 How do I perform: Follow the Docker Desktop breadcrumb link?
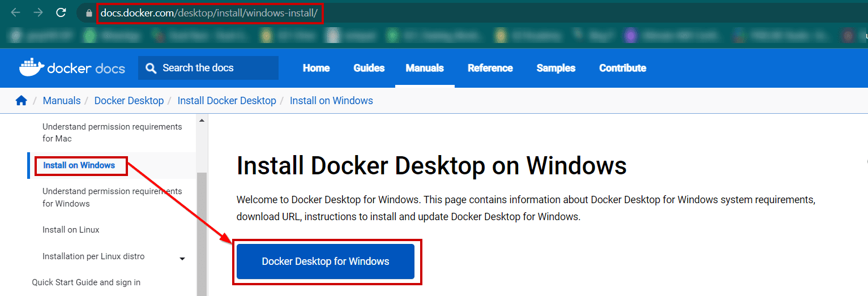pos(129,101)
